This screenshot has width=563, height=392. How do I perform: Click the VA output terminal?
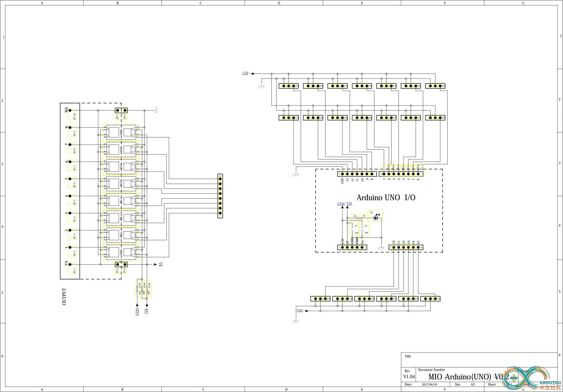coord(70,264)
